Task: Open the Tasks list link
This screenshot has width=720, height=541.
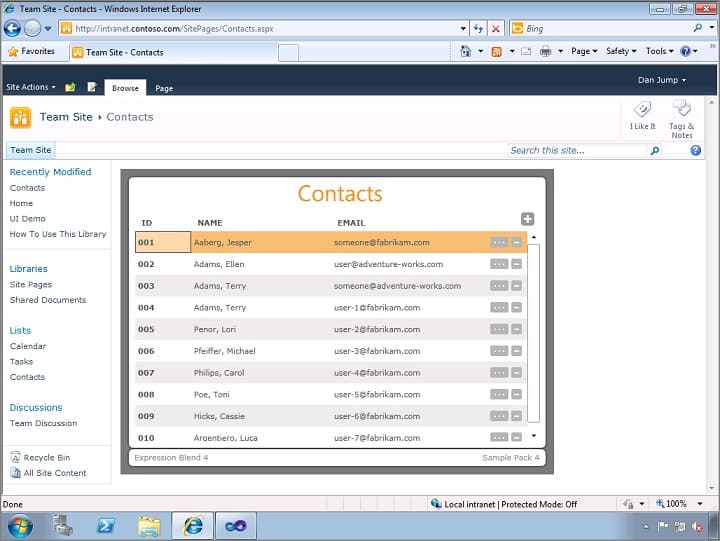Action: pyautogui.click(x=22, y=362)
